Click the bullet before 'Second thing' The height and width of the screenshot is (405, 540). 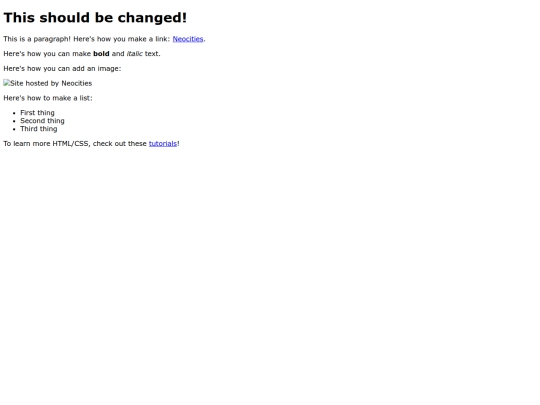14,121
